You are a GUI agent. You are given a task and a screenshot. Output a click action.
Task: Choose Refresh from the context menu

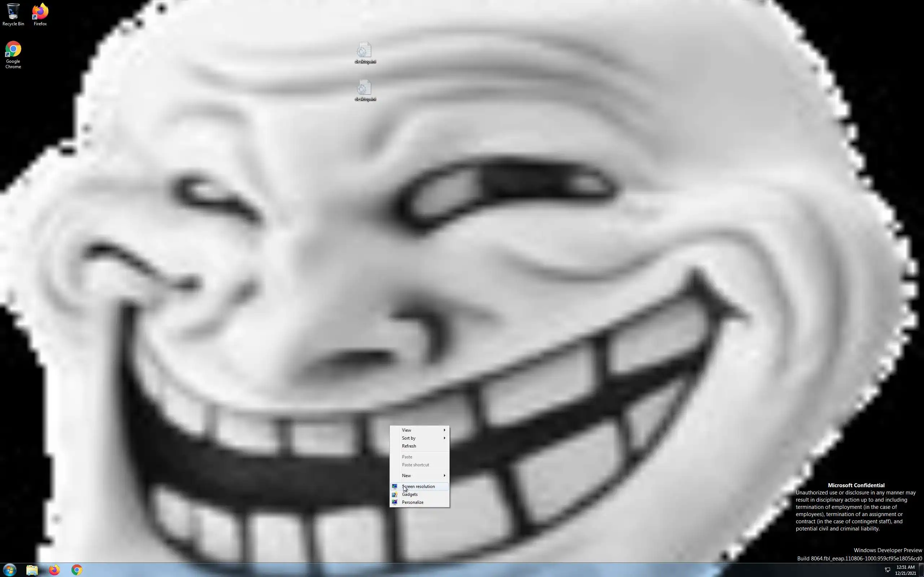point(409,446)
